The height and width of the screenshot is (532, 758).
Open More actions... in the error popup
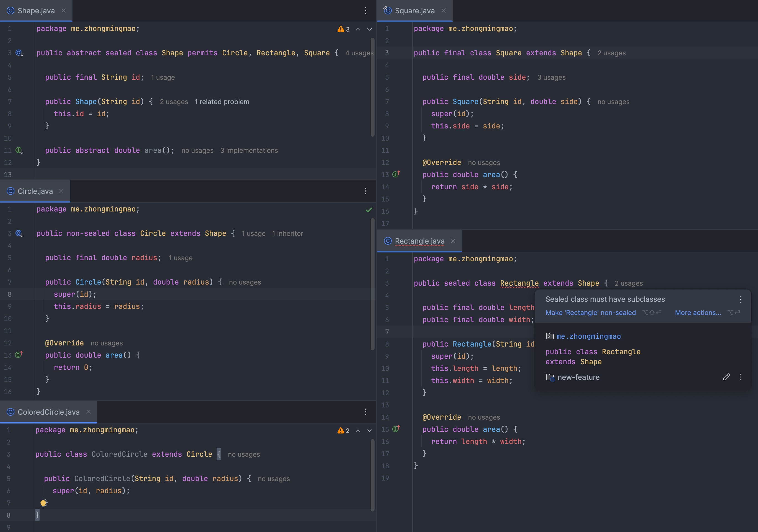pyautogui.click(x=698, y=313)
